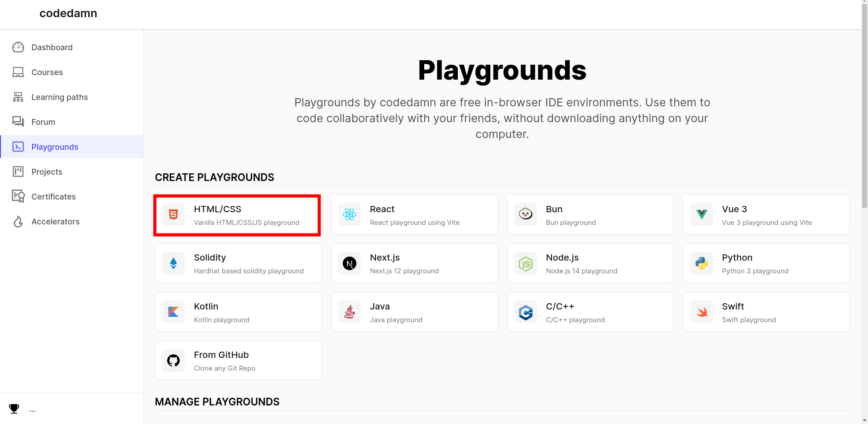Click the Swift bird icon
Image resolution: width=868 pixels, height=424 pixels.
701,312
